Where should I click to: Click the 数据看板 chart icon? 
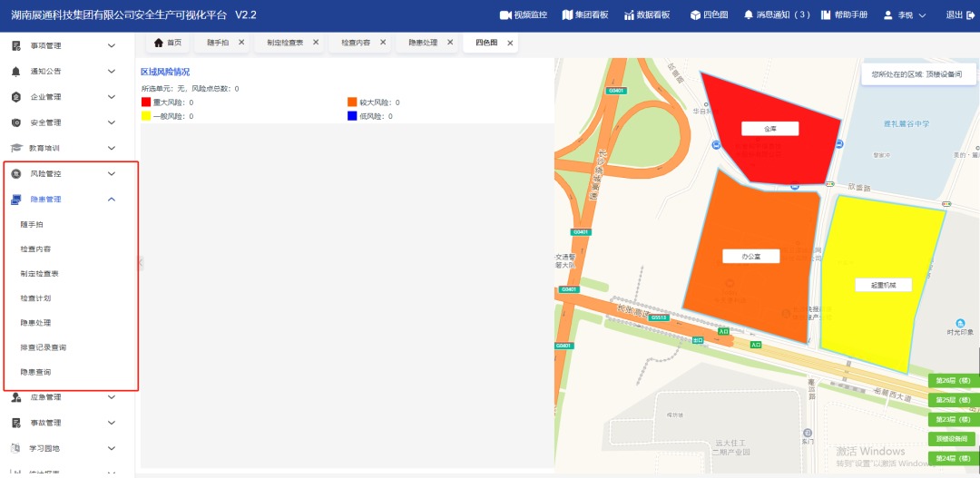coord(629,15)
